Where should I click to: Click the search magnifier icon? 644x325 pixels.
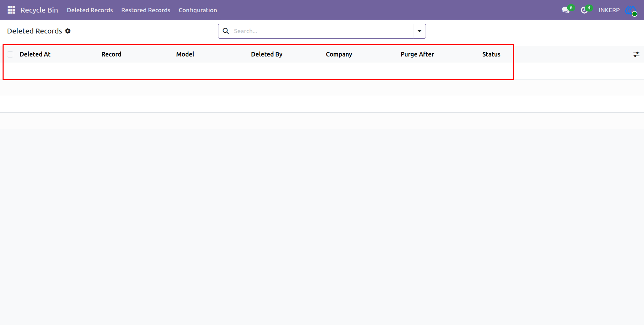tap(226, 31)
